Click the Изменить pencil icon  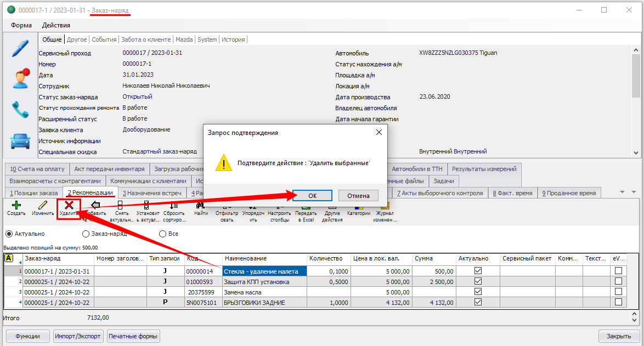(42, 206)
